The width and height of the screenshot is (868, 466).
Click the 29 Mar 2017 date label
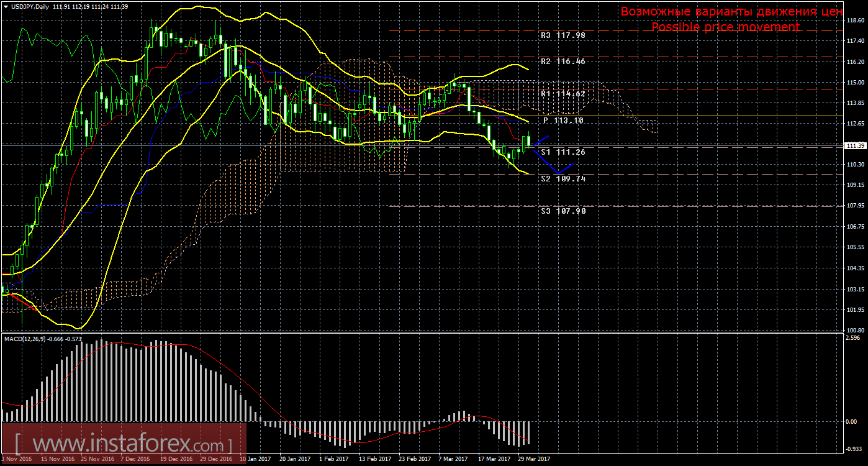pyautogui.click(x=534, y=459)
